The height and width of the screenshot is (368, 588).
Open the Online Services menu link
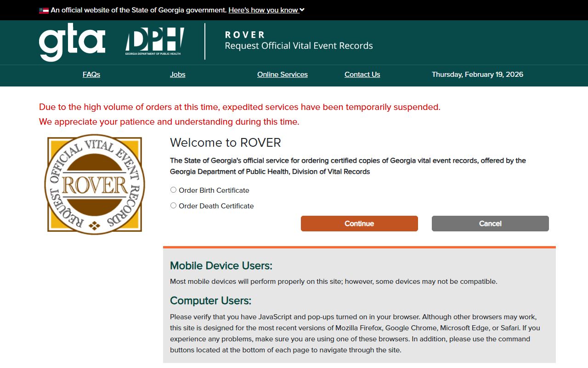point(283,75)
